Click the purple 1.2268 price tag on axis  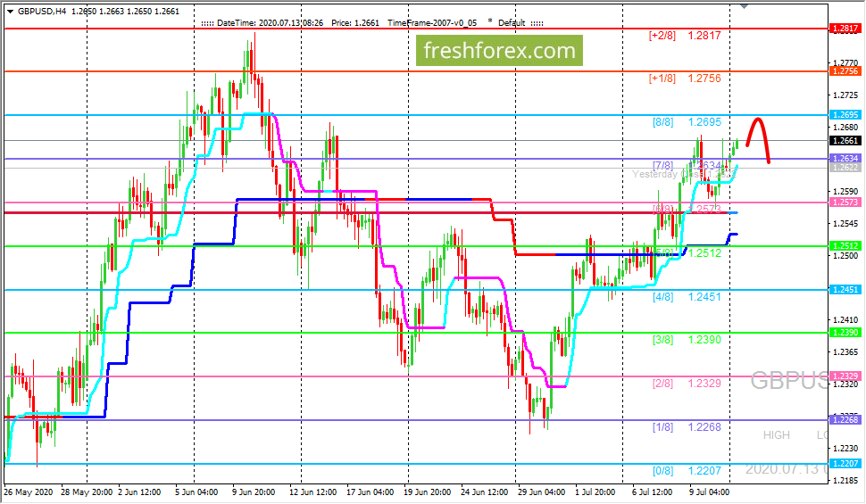click(845, 419)
